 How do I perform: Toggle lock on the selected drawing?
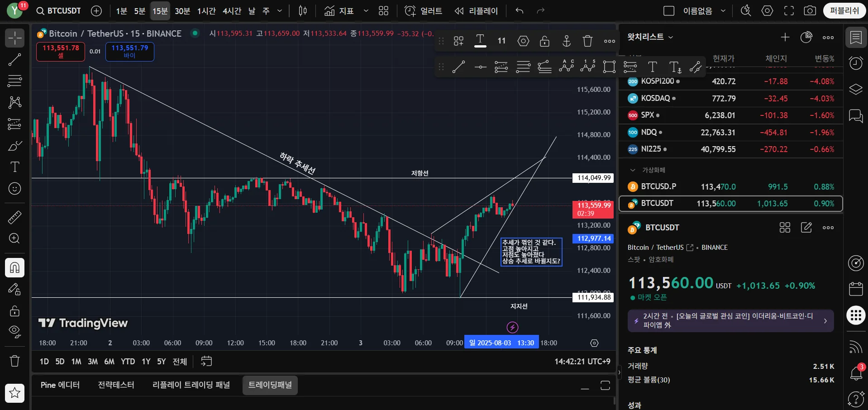click(545, 41)
